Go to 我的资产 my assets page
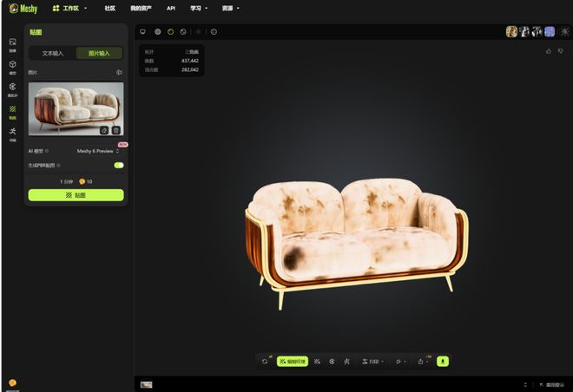 pos(141,8)
